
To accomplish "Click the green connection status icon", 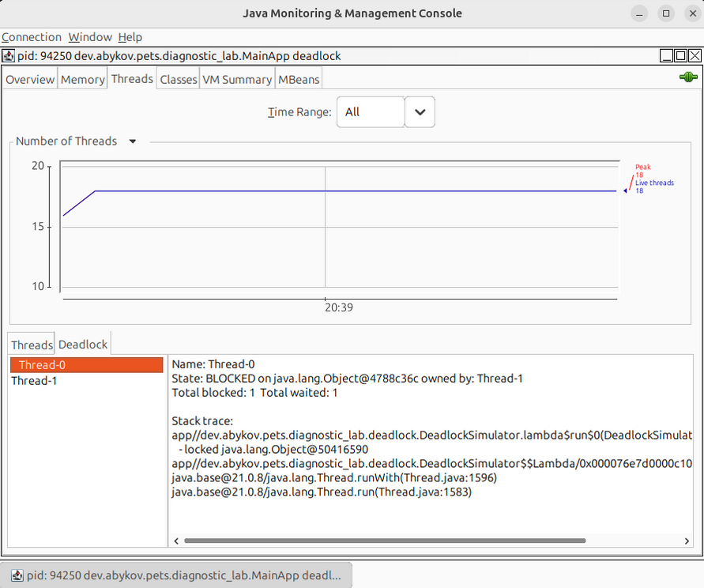I will click(x=687, y=77).
